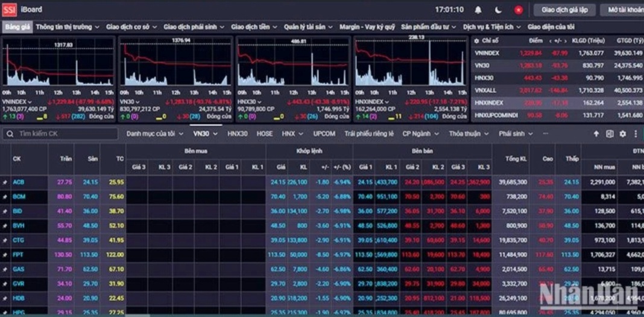
Task: Select VNXALL row in index table
Action: (x=557, y=90)
